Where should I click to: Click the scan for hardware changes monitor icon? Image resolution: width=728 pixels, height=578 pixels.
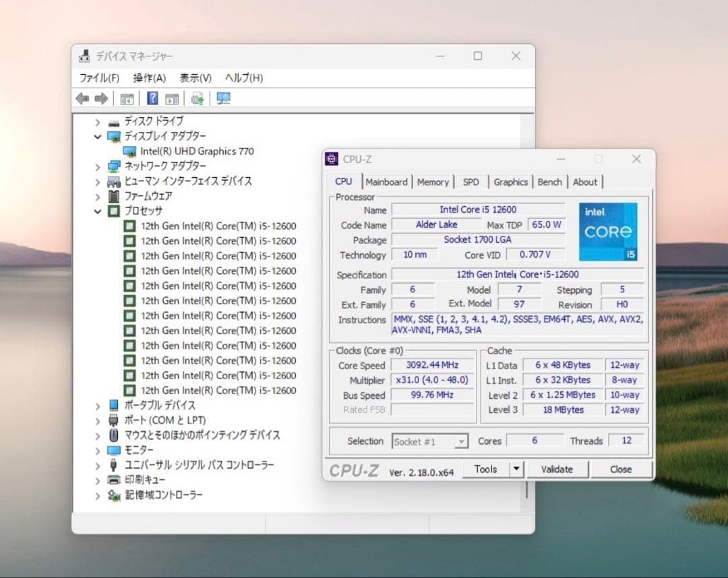click(x=223, y=98)
